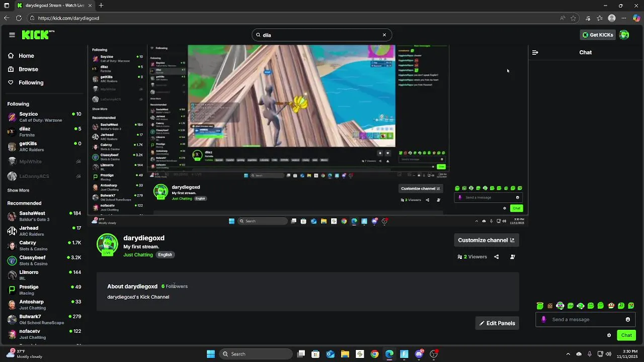Open the Copilot icon in Edge toolbar
The width and height of the screenshot is (644, 362).
point(636,18)
